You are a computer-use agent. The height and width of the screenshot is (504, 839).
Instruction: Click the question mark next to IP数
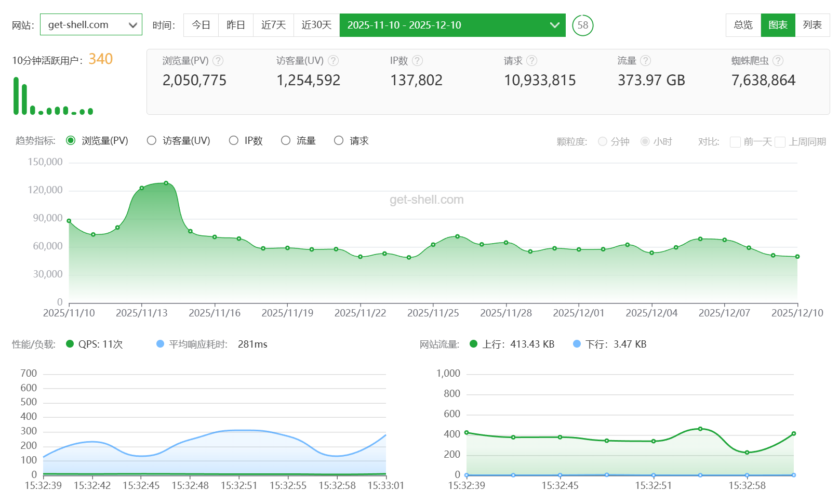click(418, 61)
